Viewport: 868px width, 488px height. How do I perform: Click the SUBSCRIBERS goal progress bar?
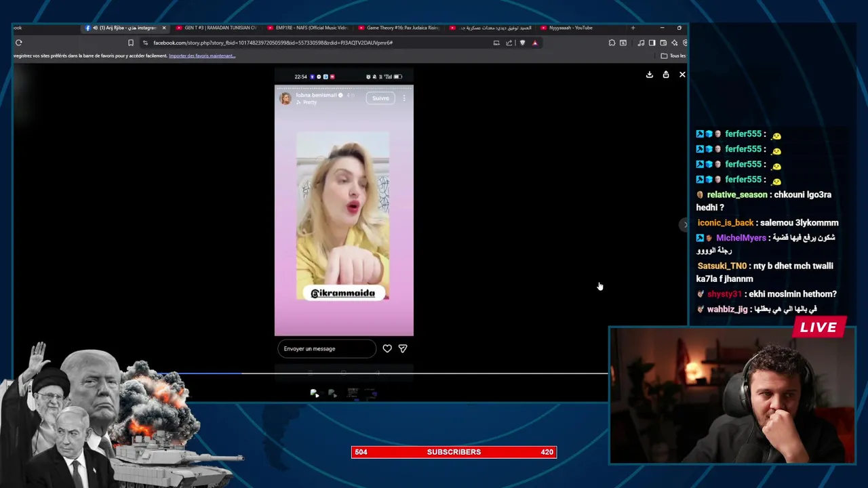coord(454,452)
